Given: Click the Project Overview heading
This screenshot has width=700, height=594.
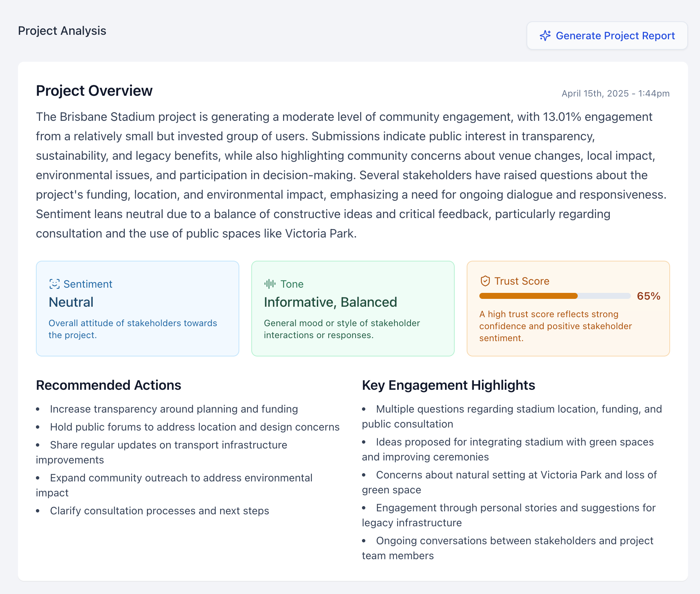Looking at the screenshot, I should (94, 91).
